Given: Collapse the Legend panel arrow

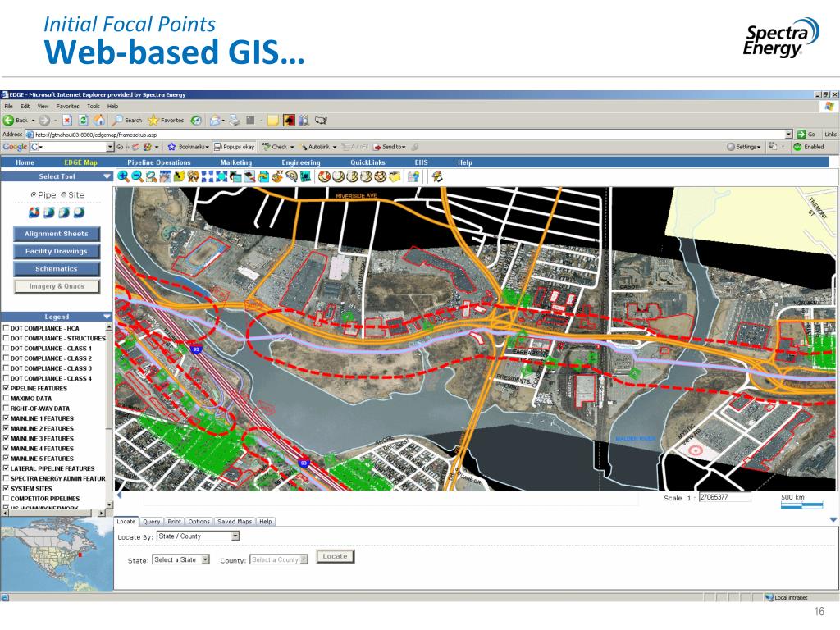Looking at the screenshot, I should pos(107,317).
